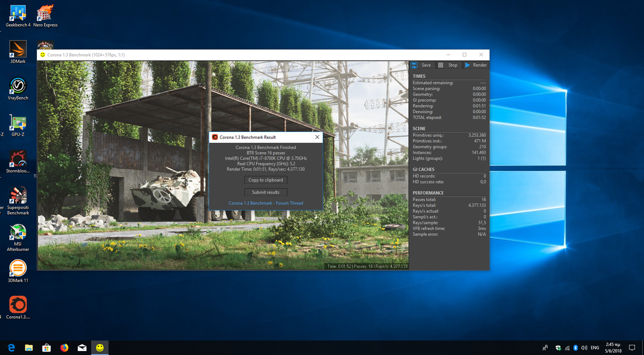
Task: Click Copy to clipboard button
Action: (x=266, y=180)
